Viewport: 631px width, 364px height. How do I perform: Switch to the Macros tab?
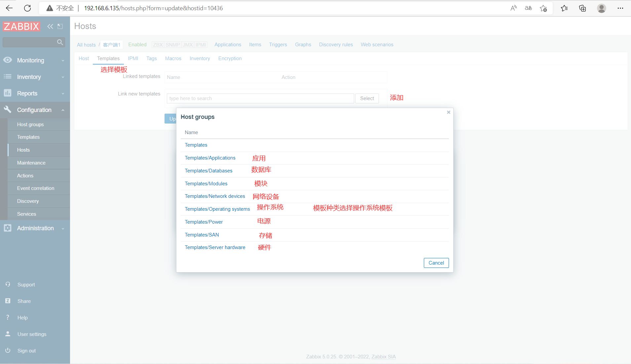pyautogui.click(x=173, y=58)
